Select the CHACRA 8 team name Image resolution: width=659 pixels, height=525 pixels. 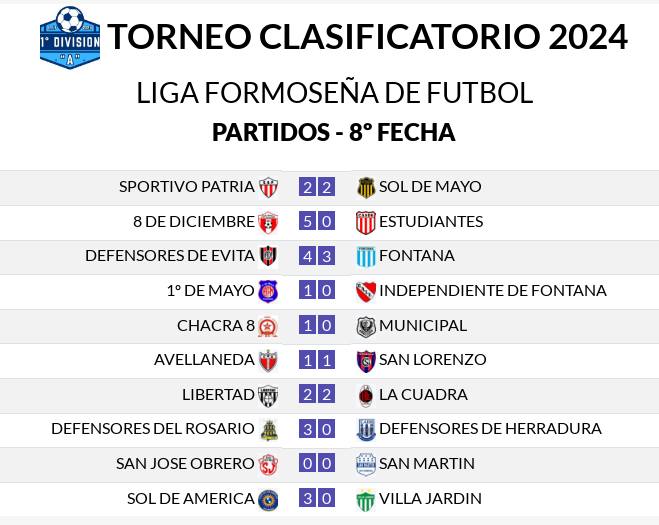pyautogui.click(x=216, y=325)
